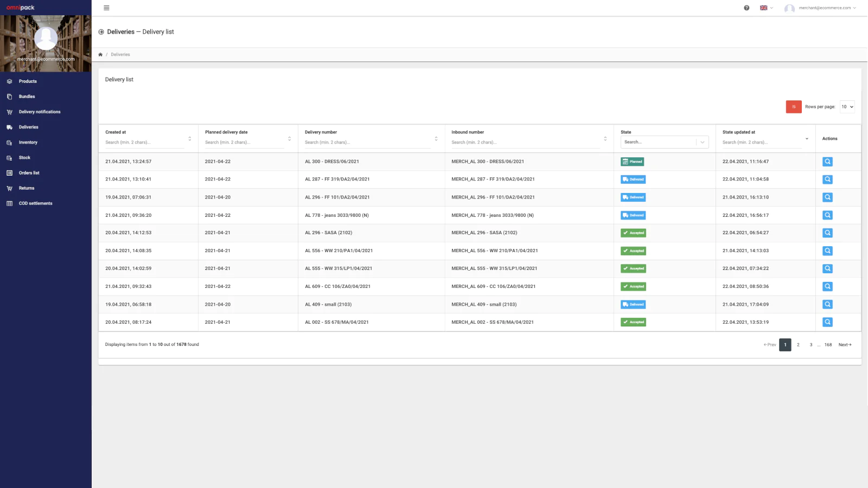Open the language flag selector

[766, 8]
